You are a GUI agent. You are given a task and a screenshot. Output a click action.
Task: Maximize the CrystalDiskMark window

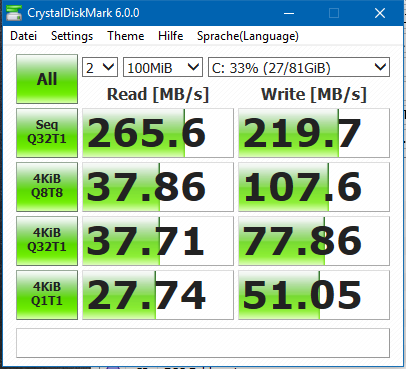(x=334, y=13)
